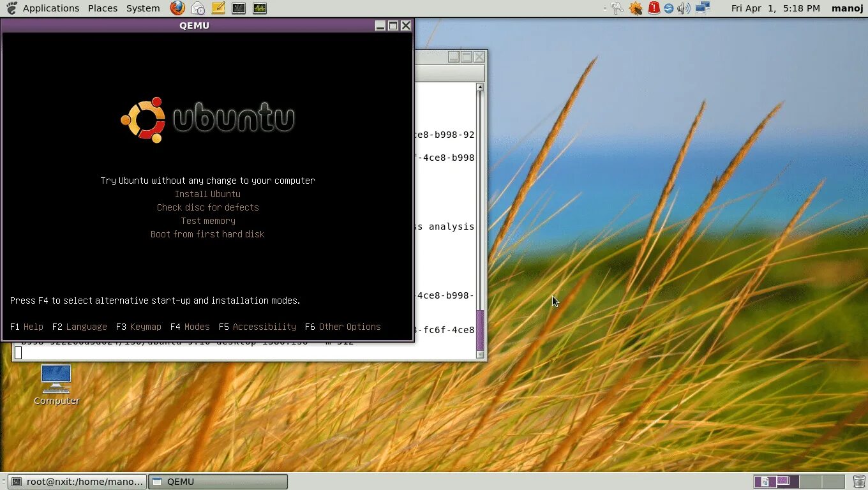This screenshot has height=490, width=868.
Task: Open the Places menu
Action: click(103, 8)
